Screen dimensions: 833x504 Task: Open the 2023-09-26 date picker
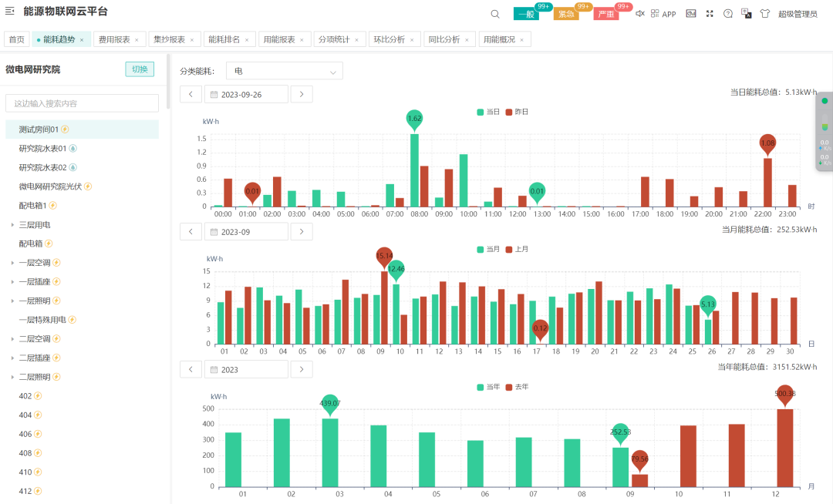click(x=246, y=95)
